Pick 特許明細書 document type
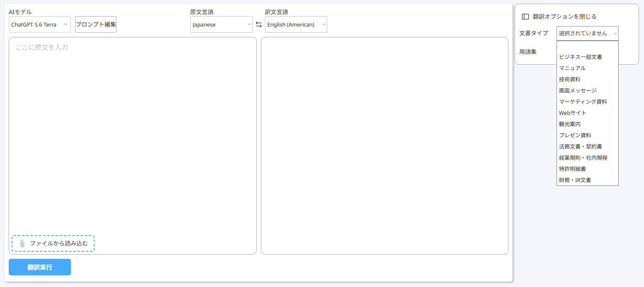The image size is (644, 287). [588, 169]
